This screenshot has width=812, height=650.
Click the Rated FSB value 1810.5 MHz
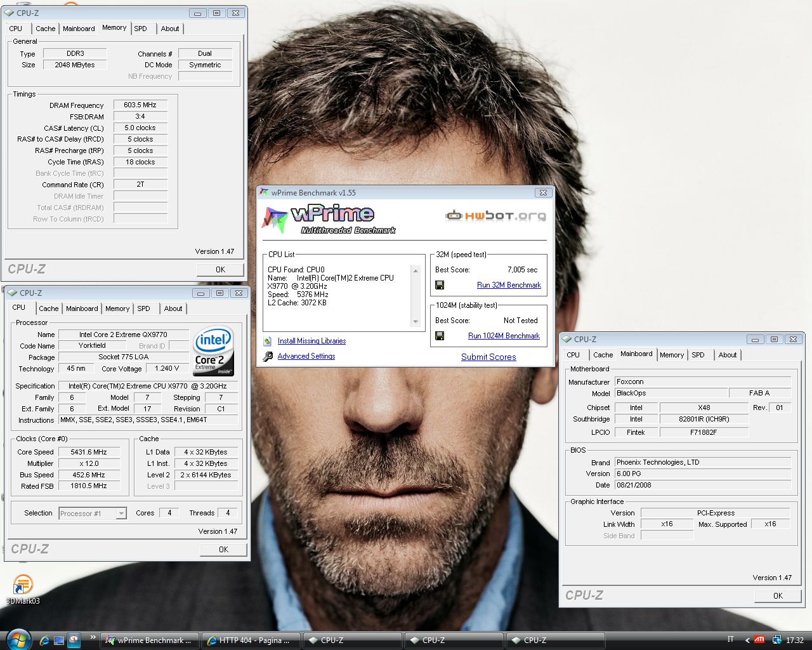[89, 486]
